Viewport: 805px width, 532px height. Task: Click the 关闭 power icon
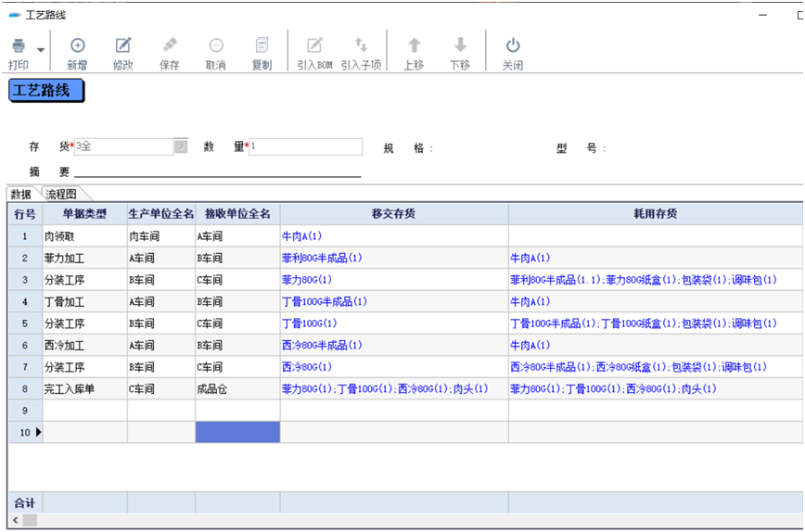(513, 45)
